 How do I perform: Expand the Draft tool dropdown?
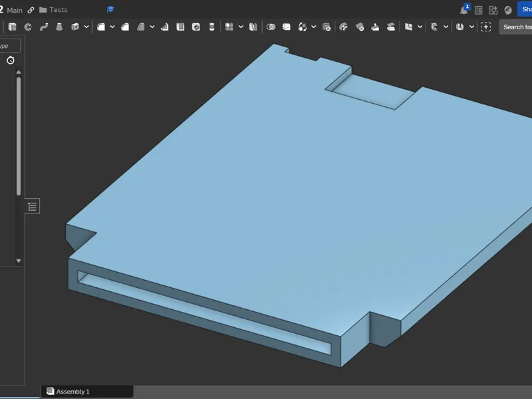coord(152,27)
